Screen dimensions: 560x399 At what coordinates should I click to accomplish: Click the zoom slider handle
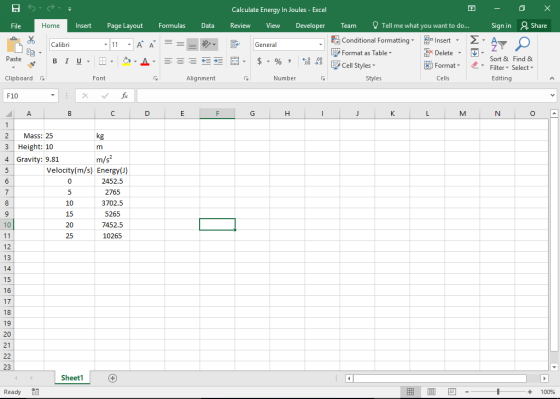click(498, 392)
